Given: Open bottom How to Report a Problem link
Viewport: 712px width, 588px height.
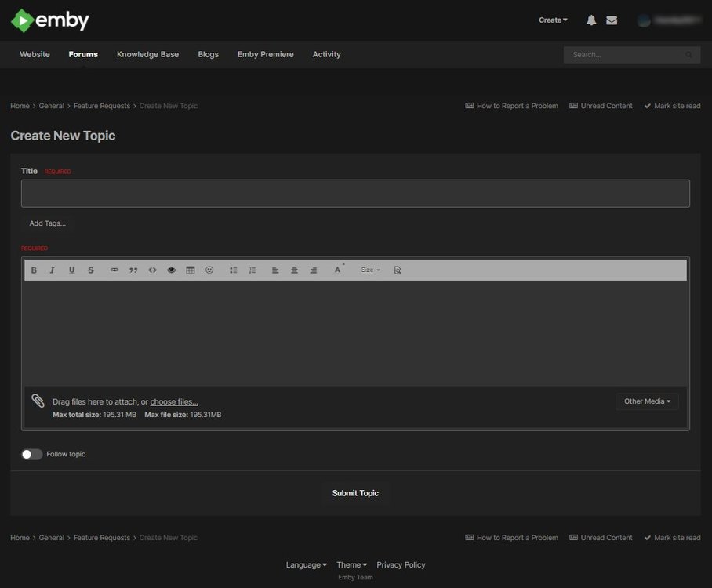Looking at the screenshot, I should tap(512, 538).
